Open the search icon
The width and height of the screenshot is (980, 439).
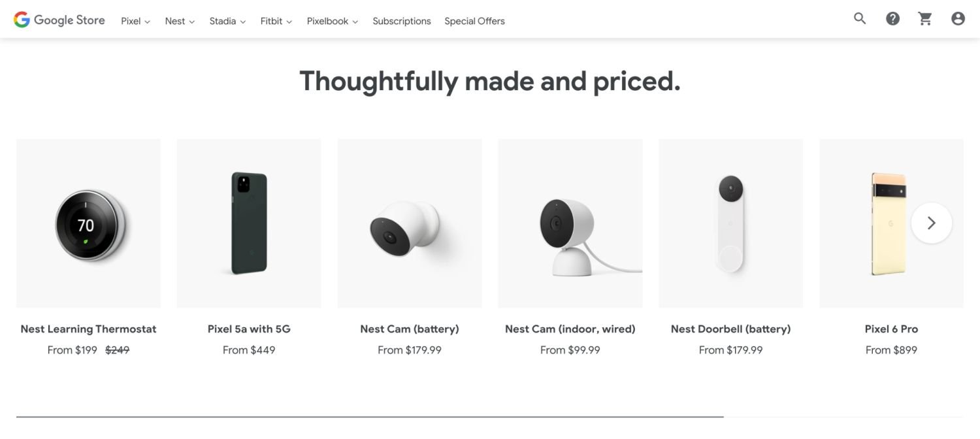point(860,19)
